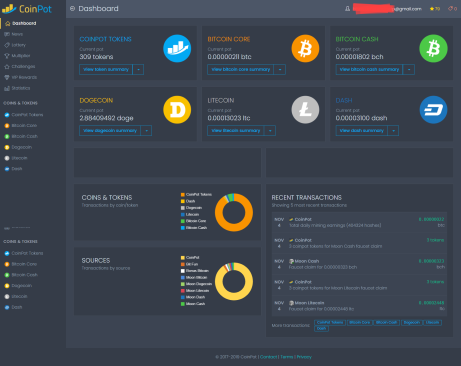Click the large silver Litecoin card icon
The width and height of the screenshot is (461, 366).
305,110
